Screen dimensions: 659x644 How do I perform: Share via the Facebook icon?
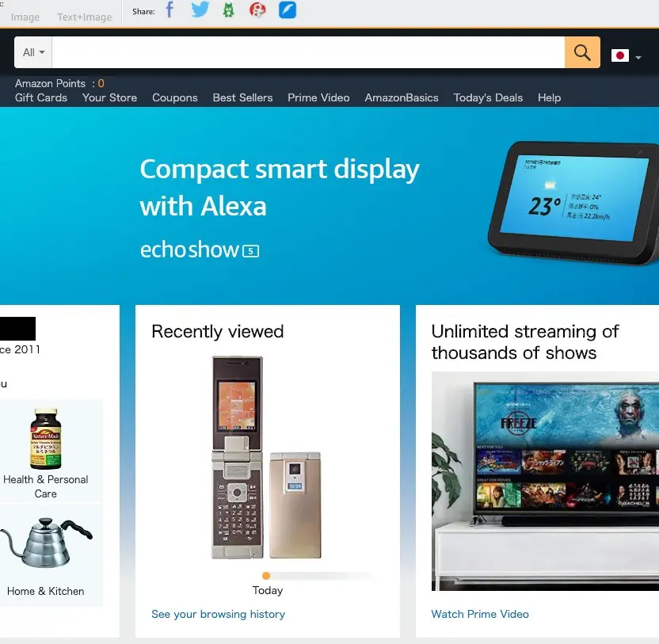tap(170, 10)
